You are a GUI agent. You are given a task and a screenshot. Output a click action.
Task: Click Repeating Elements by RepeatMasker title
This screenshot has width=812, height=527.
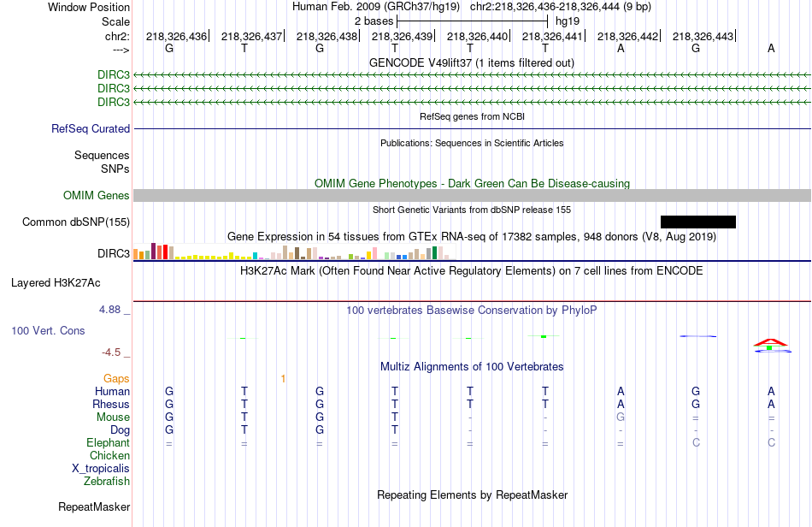(473, 494)
